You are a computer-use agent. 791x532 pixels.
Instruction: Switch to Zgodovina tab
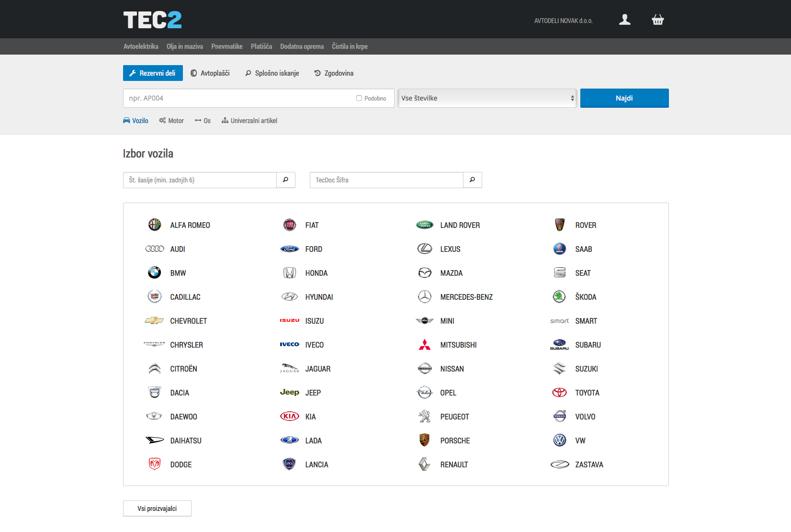pos(334,73)
